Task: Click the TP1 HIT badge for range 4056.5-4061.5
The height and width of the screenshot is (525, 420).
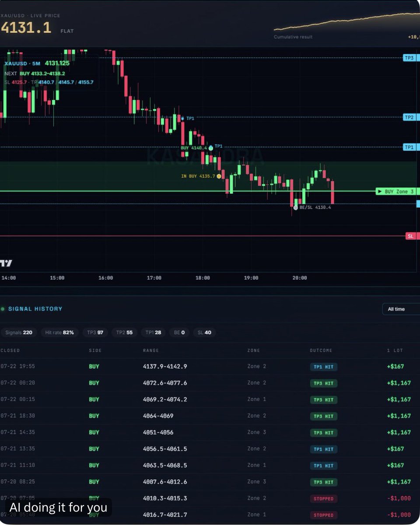Action: [324, 449]
